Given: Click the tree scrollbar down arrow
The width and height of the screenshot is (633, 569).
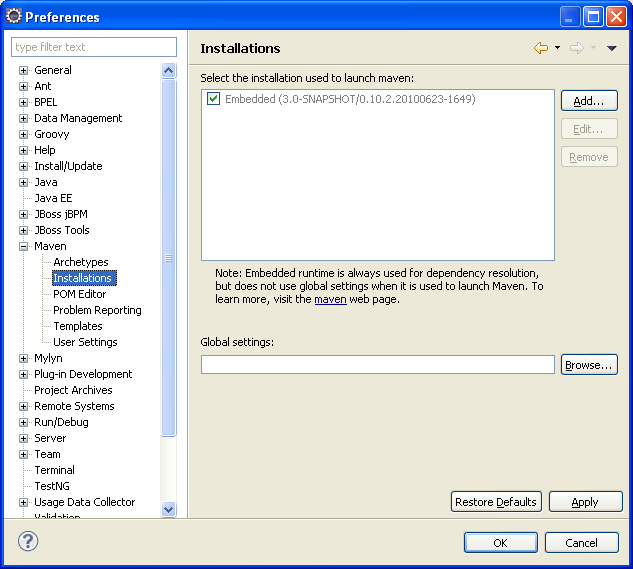Looking at the screenshot, I should point(168,509).
